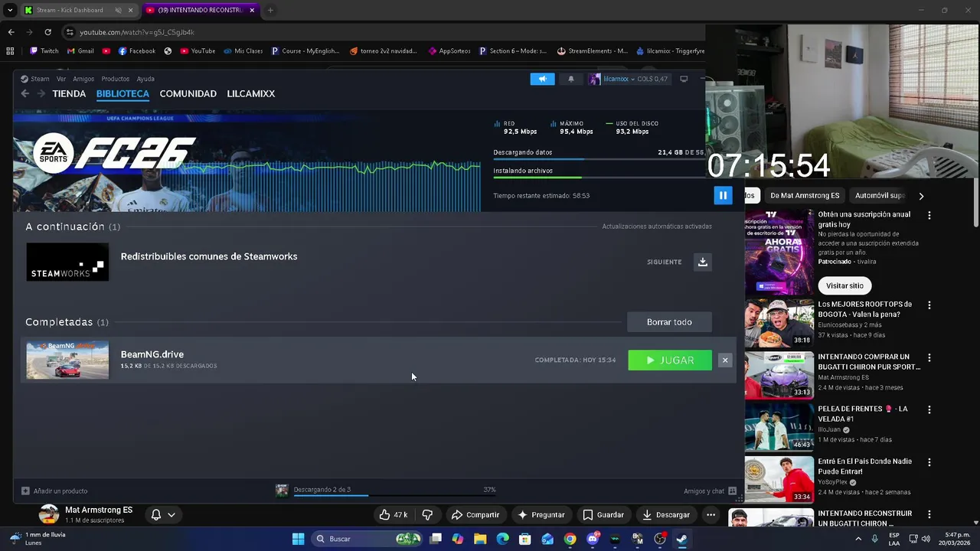Image resolution: width=980 pixels, height=551 pixels.
Task: Open the Amigos menu
Action: pos(83,79)
